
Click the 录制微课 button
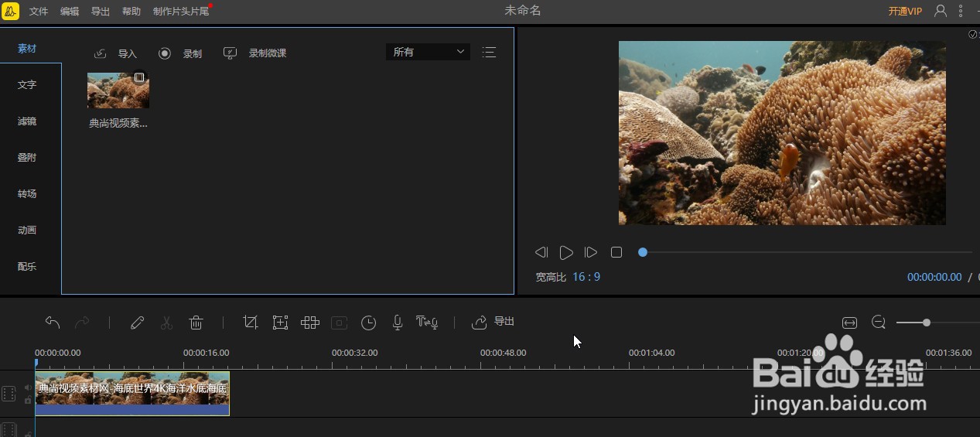coord(255,53)
